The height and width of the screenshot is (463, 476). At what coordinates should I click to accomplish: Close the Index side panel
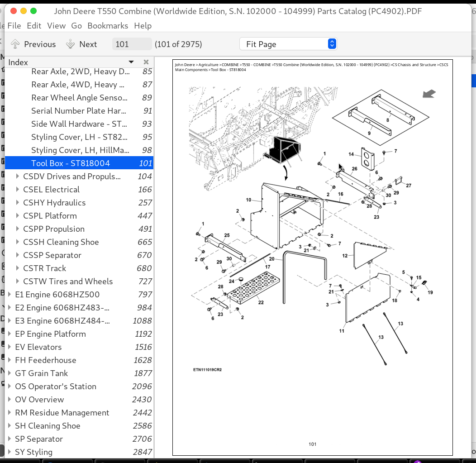point(146,62)
